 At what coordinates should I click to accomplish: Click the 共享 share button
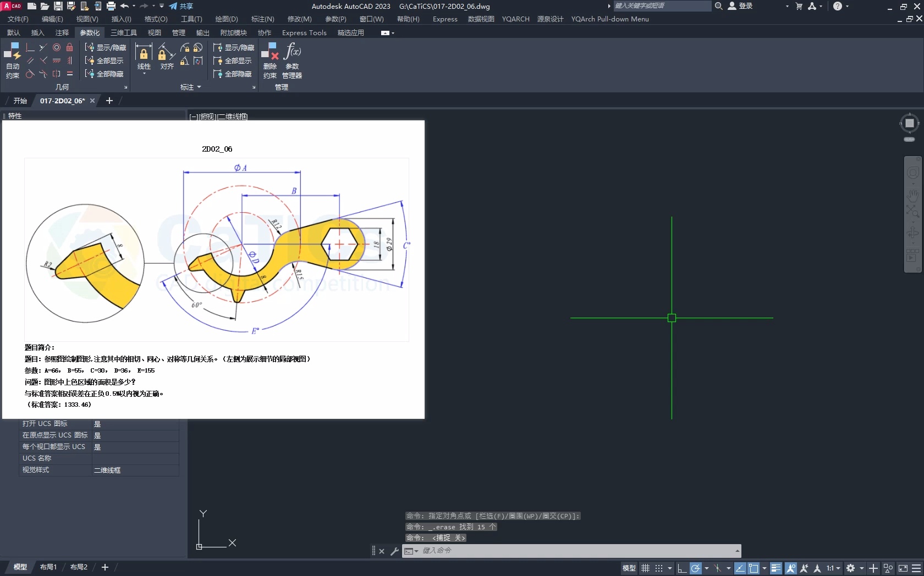click(x=182, y=6)
